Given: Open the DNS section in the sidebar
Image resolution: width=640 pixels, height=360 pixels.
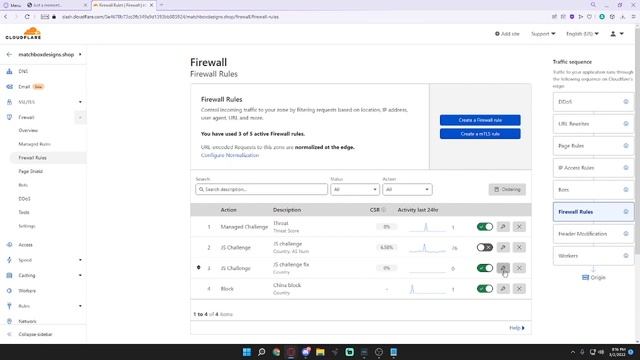Looking at the screenshot, I should [23, 71].
